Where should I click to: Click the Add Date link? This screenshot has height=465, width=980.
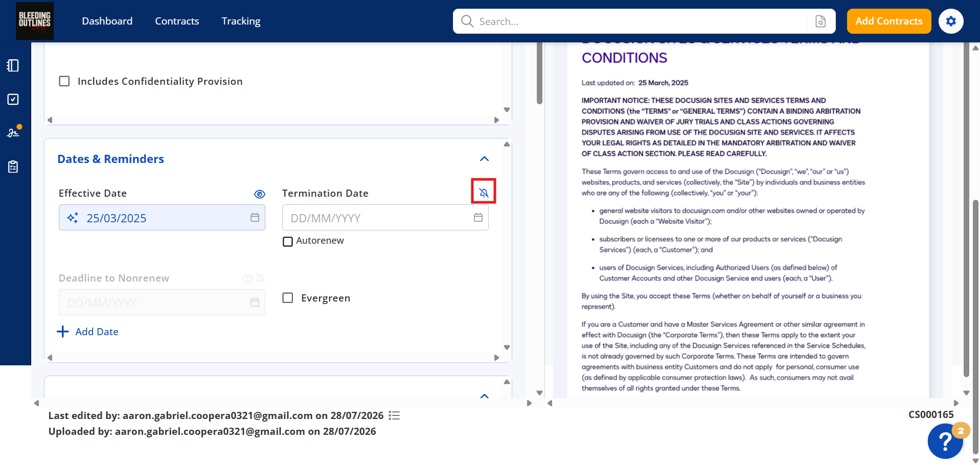pyautogui.click(x=97, y=332)
